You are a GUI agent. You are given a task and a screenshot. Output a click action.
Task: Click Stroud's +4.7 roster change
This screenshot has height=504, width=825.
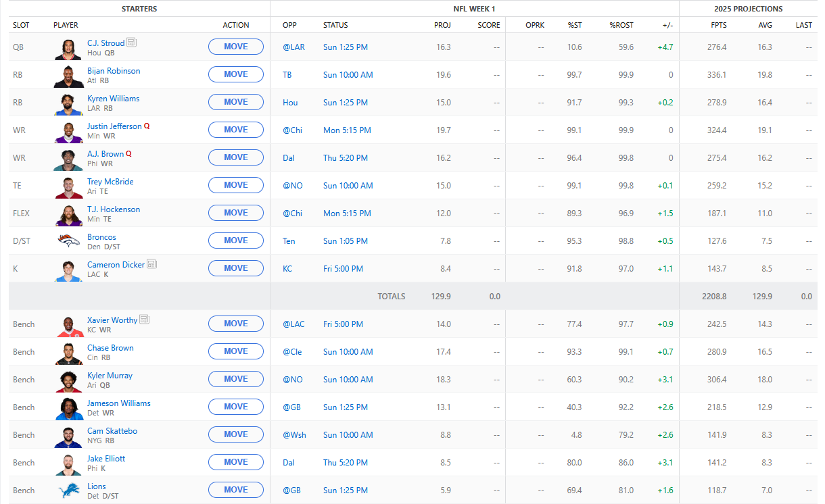pos(665,47)
